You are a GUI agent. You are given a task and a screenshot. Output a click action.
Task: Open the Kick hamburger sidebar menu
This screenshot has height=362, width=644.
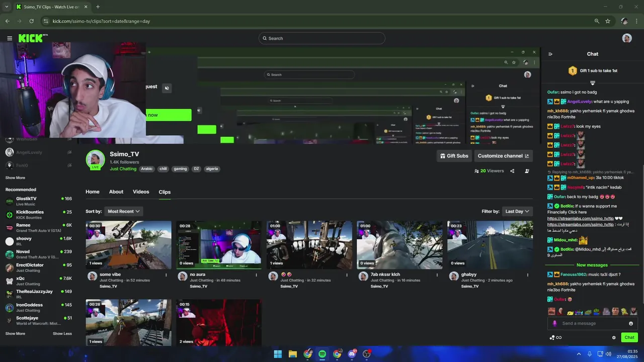tap(10, 38)
